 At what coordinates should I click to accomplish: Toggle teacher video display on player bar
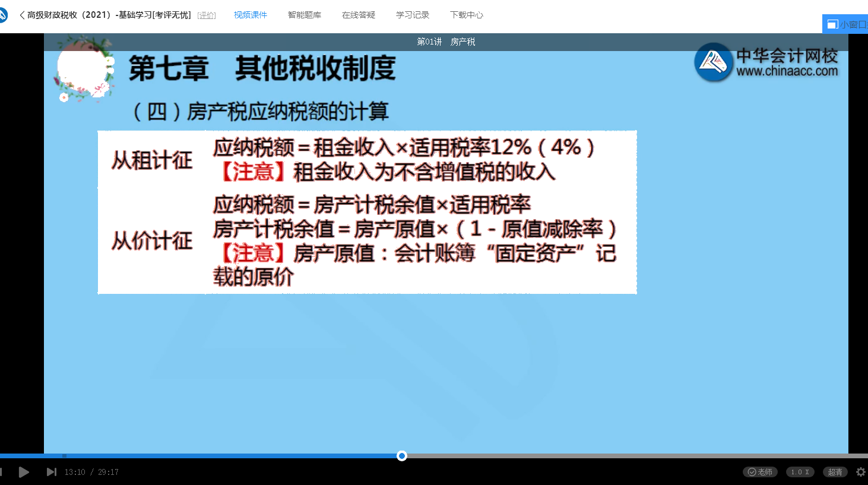pyautogui.click(x=760, y=472)
